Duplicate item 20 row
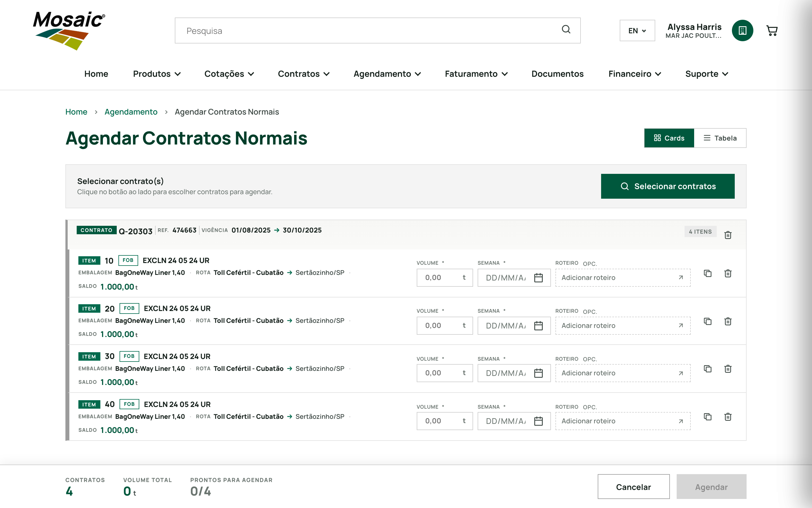Image resolution: width=812 pixels, height=508 pixels. pyautogui.click(x=708, y=321)
